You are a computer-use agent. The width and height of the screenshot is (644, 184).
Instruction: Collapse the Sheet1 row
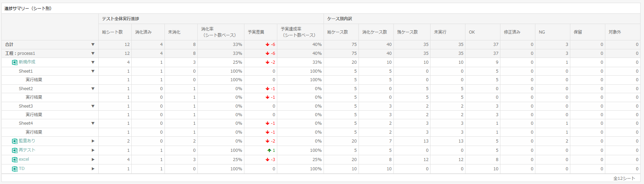93,71
